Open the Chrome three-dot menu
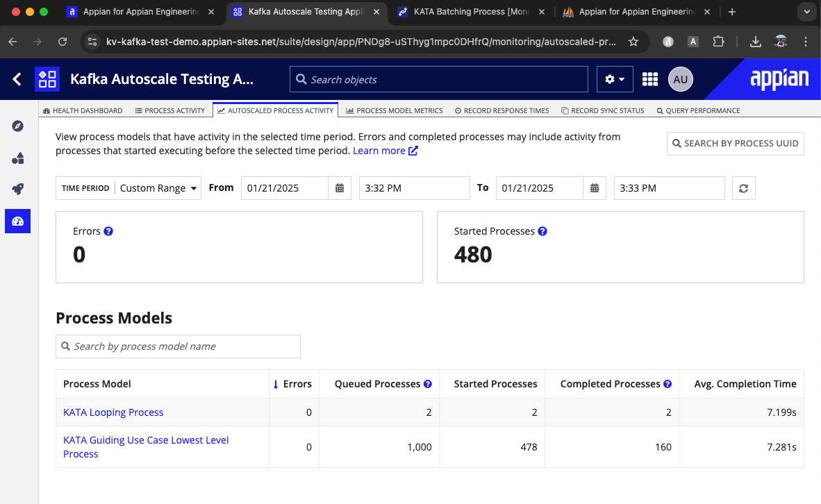 coord(806,42)
